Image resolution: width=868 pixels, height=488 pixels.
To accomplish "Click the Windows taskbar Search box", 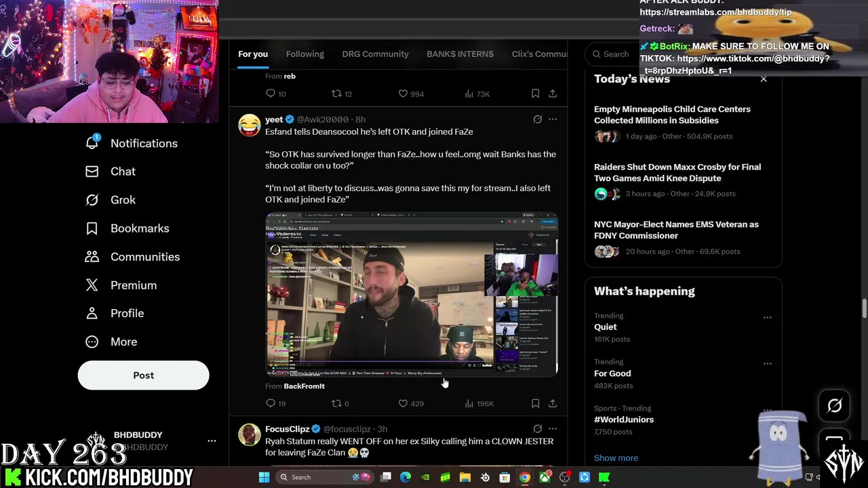I will (x=325, y=477).
